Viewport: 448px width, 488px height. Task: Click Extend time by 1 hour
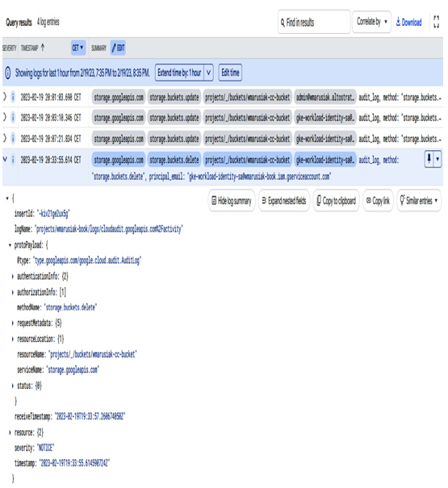click(x=179, y=73)
